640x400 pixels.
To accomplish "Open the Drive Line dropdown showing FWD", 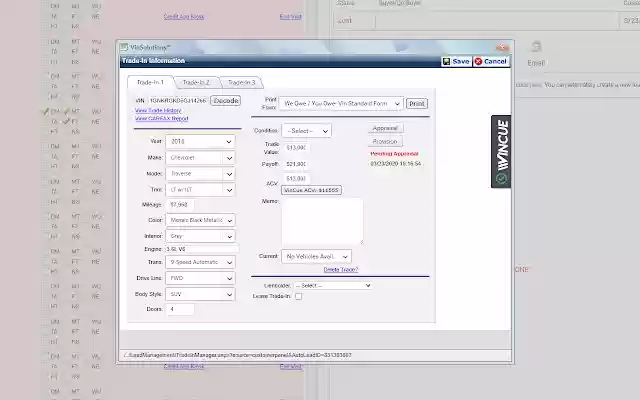I will pyautogui.click(x=200, y=278).
